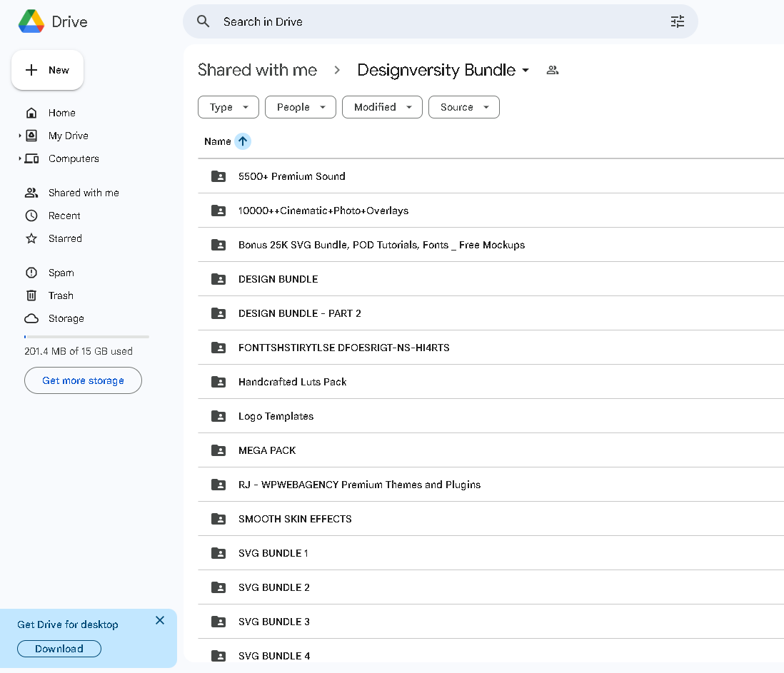784x673 pixels.
Task: Expand the Designversity Bundle folder menu
Action: tap(526, 70)
